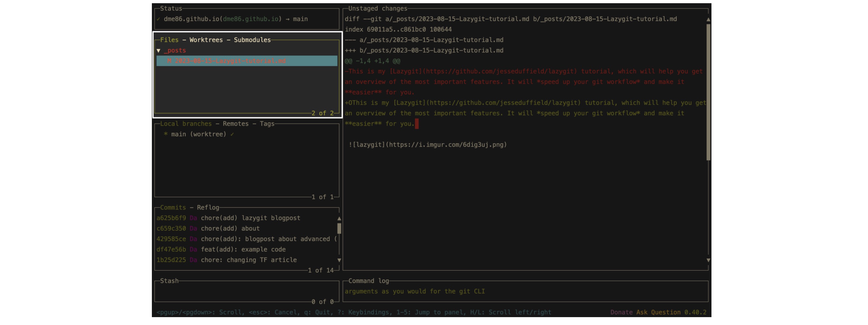Click the Unstaged changes scrollbar thumb
Screen dimensions: 868x325
pyautogui.click(x=708, y=92)
